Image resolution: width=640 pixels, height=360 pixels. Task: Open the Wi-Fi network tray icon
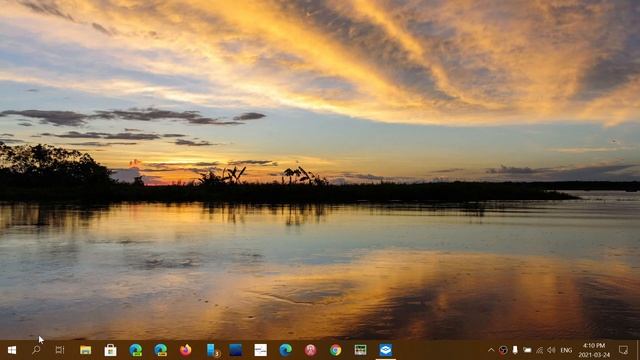pos(540,350)
